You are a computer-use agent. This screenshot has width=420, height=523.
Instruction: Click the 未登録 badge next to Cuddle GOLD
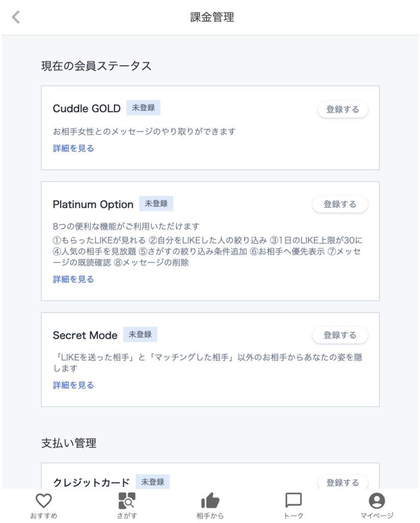[x=143, y=107]
